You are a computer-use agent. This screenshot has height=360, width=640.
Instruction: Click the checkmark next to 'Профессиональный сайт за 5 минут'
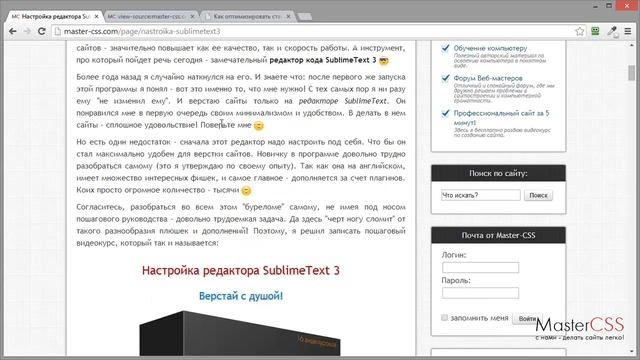pyautogui.click(x=445, y=113)
